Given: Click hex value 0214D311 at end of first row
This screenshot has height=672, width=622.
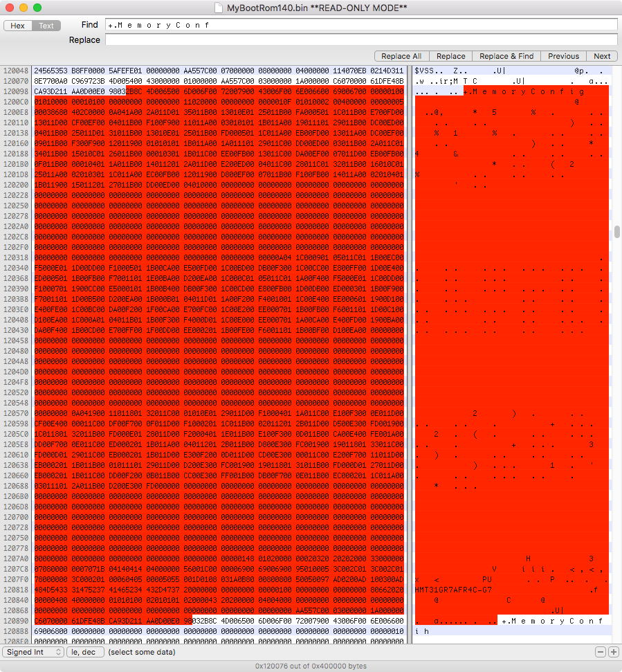Looking at the screenshot, I should pos(387,71).
